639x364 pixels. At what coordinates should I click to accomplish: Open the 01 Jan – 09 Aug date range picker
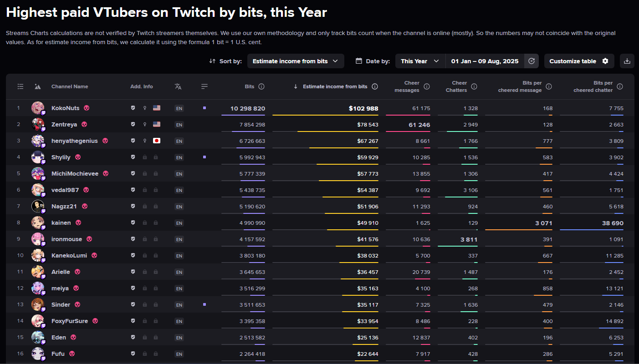tap(485, 61)
